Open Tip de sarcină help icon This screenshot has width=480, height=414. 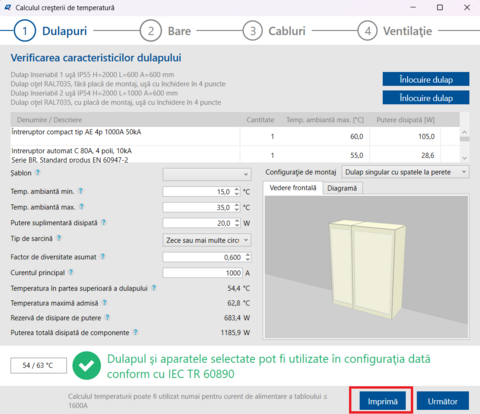coord(59,238)
